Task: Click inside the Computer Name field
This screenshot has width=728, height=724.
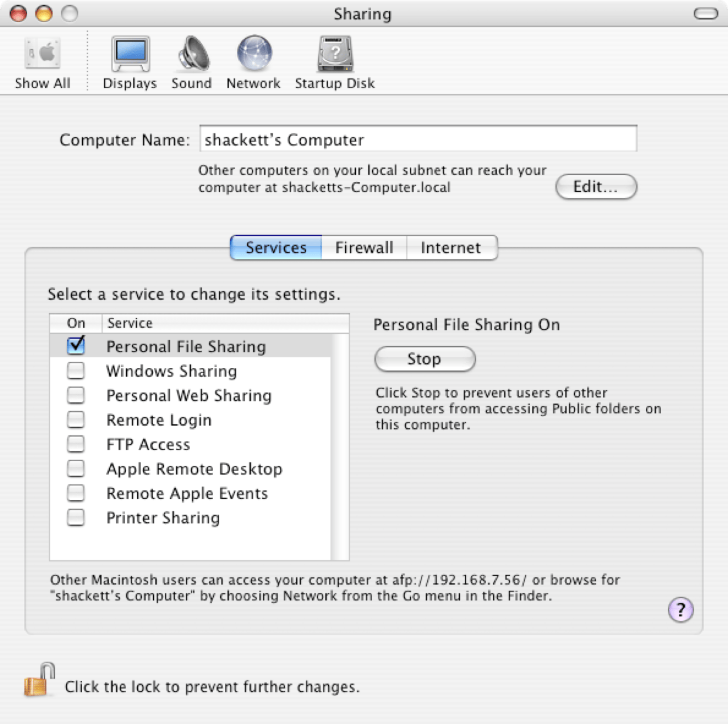Action: (418, 139)
